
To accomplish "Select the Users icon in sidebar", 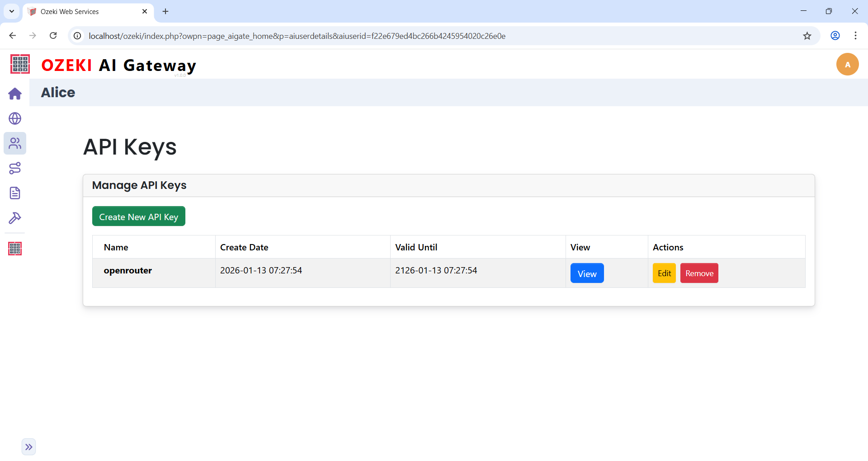I will [15, 143].
